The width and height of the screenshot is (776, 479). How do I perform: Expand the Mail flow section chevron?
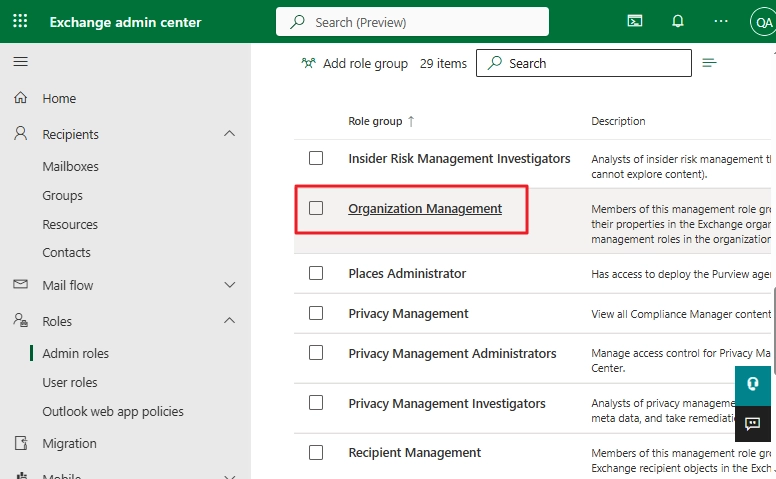[x=229, y=285]
